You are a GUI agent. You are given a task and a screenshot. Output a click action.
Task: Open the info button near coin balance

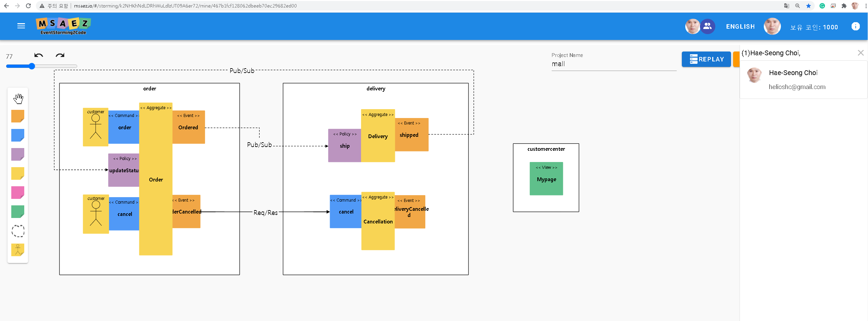tap(856, 26)
